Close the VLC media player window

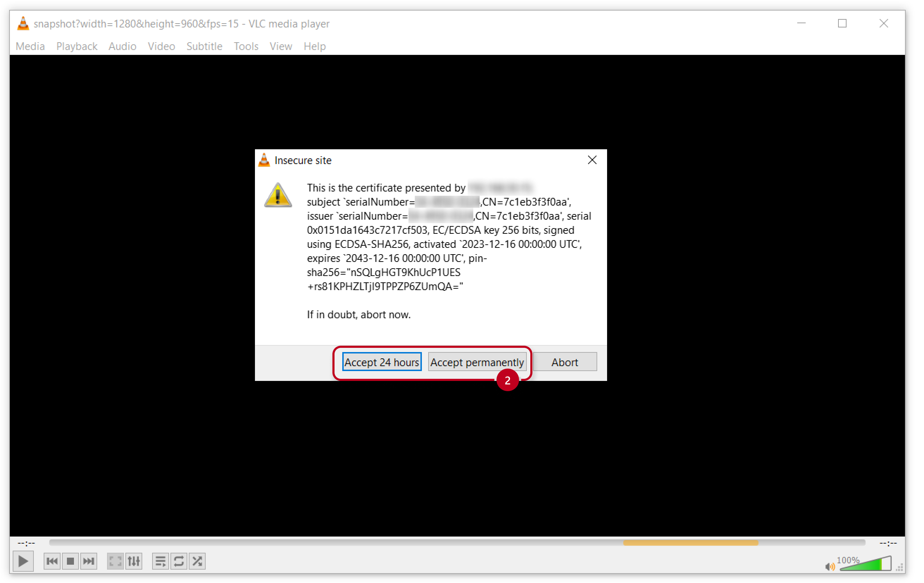click(883, 23)
